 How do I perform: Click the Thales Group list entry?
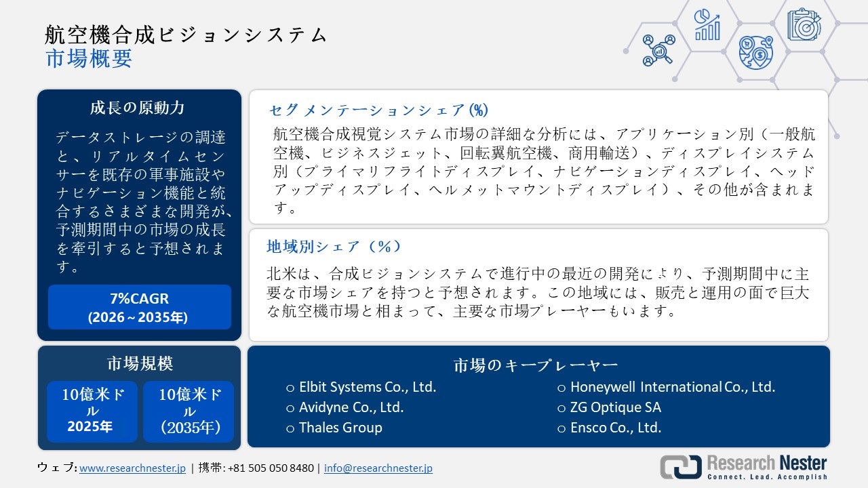tap(340, 428)
